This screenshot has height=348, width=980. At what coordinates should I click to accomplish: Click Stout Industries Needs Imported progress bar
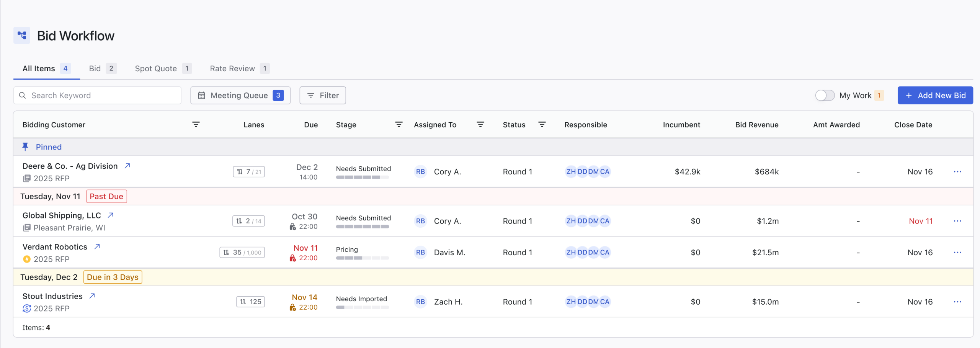pyautogui.click(x=363, y=308)
